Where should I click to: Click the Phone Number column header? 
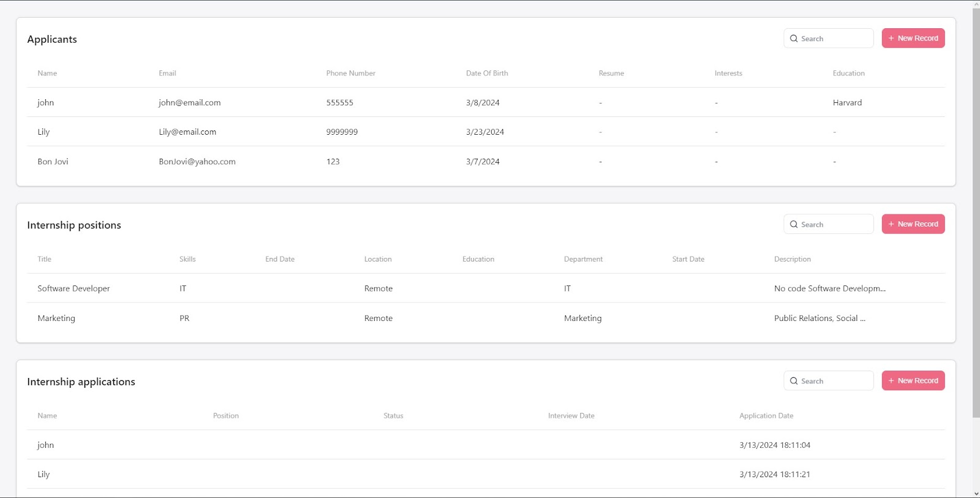[x=350, y=73]
